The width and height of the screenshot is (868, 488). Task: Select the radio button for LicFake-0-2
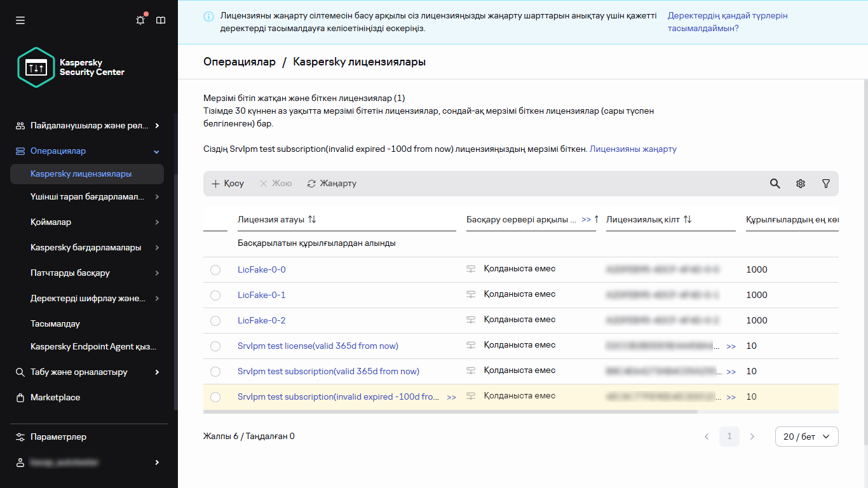(x=215, y=320)
